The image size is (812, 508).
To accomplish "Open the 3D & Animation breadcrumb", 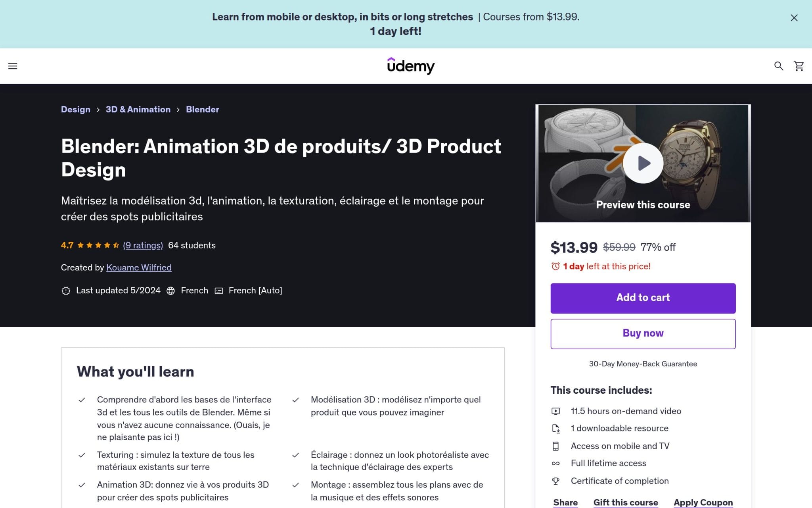I will click(138, 110).
